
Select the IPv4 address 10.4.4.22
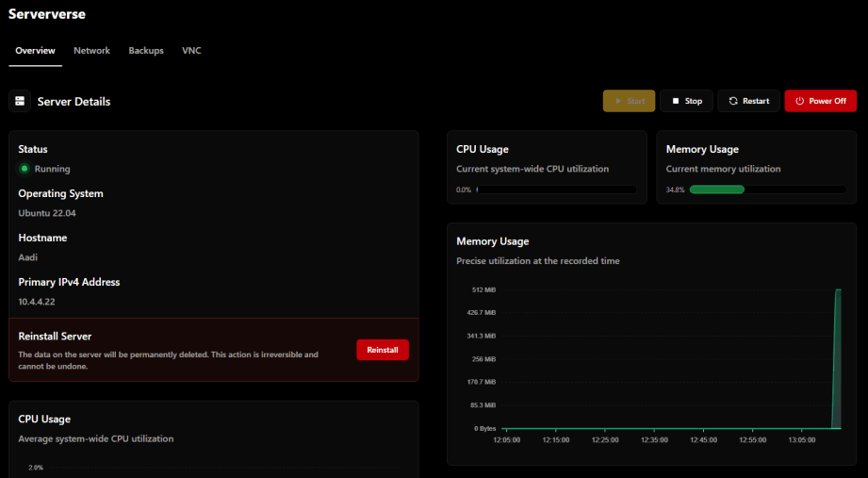pos(37,302)
